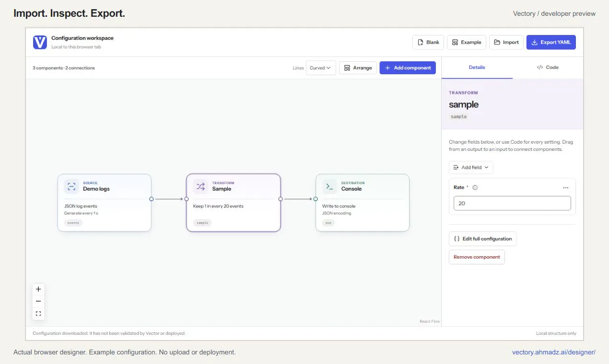609x364 pixels.
Task: Open the Lines style Curved dropdown
Action: pyautogui.click(x=321, y=68)
